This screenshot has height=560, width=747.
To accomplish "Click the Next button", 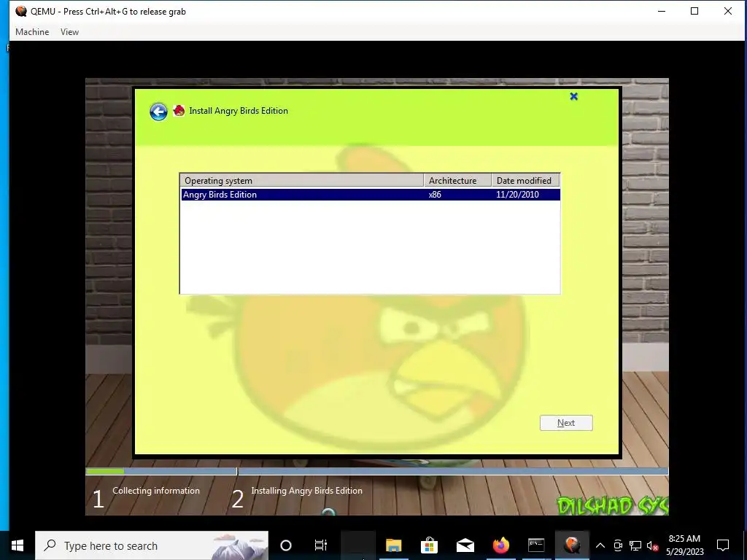I will coord(566,423).
